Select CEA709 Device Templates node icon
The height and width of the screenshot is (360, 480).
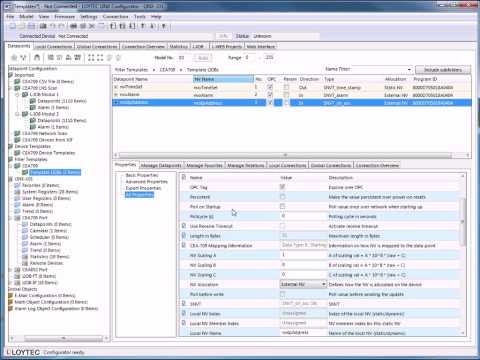click(17, 153)
